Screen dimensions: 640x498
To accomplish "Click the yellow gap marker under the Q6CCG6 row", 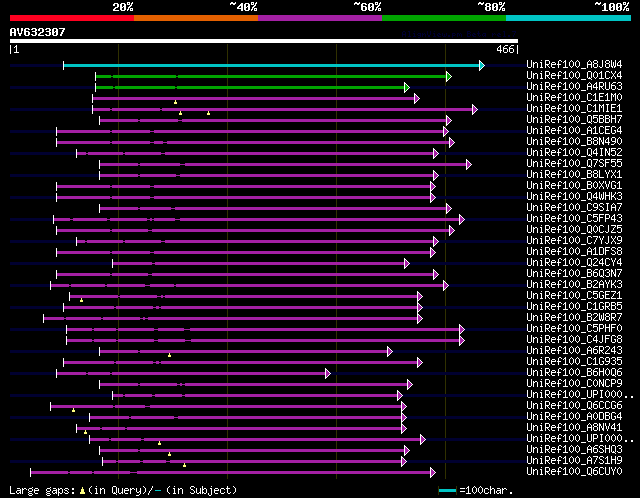I will [x=73, y=410].
